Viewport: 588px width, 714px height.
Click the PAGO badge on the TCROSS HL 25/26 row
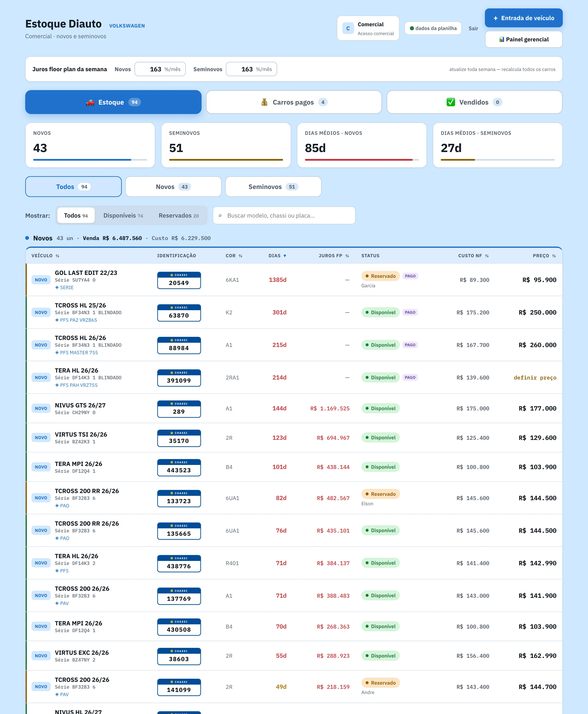[x=410, y=312]
